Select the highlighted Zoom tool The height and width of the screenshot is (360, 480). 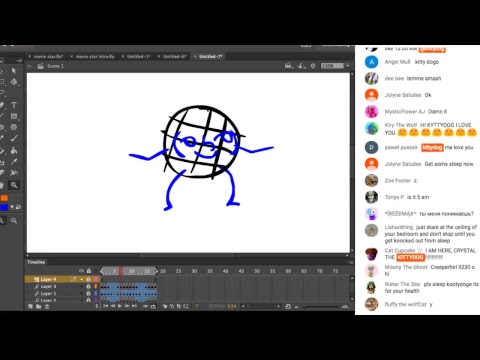coord(14,185)
